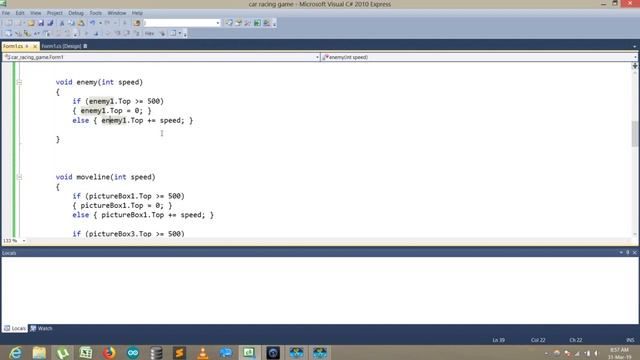
Task: Click the Cut scissors icon
Action: (62, 23)
